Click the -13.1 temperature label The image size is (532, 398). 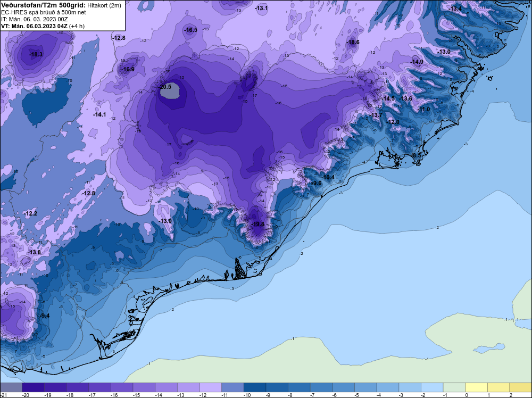262,8
